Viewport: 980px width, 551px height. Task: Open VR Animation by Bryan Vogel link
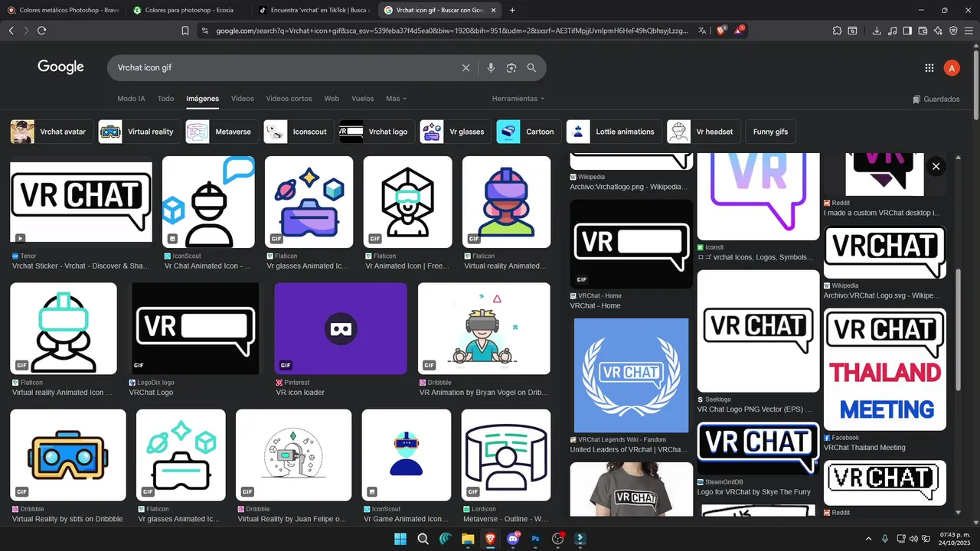pos(484,393)
